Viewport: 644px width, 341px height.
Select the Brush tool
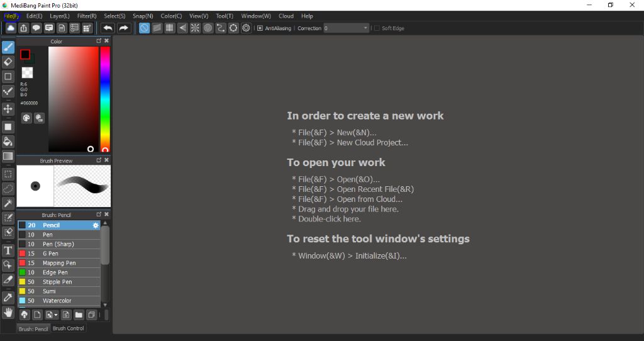pyautogui.click(x=8, y=47)
